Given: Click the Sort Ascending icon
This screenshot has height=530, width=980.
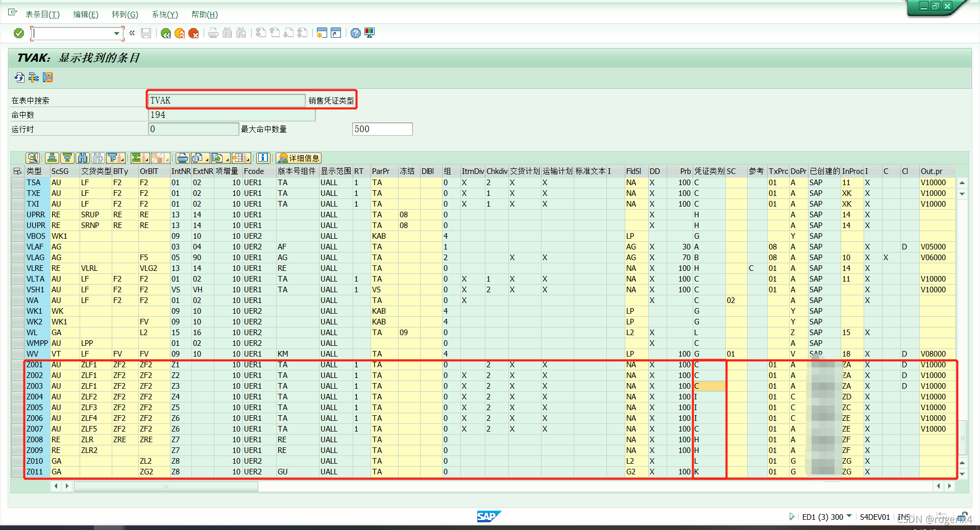Looking at the screenshot, I should (x=52, y=158).
